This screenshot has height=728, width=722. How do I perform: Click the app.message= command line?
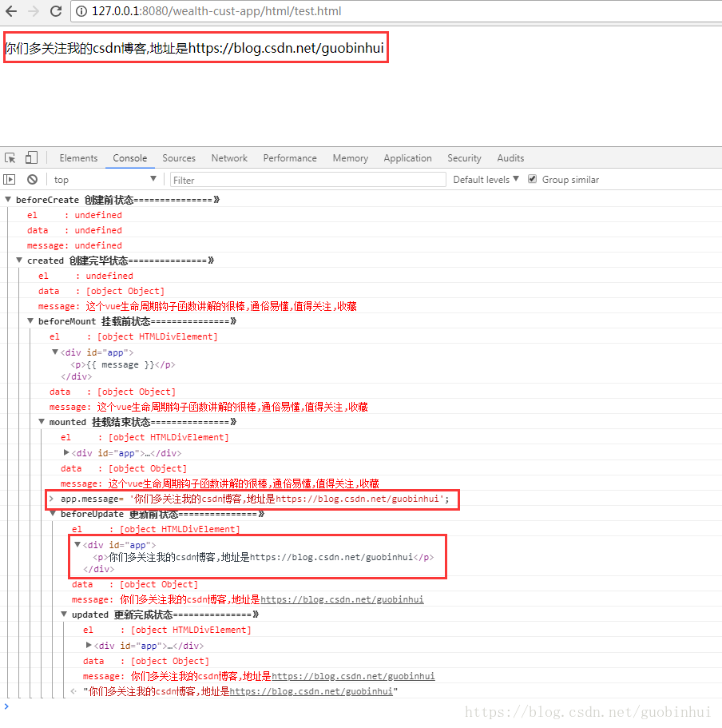[x=255, y=499]
